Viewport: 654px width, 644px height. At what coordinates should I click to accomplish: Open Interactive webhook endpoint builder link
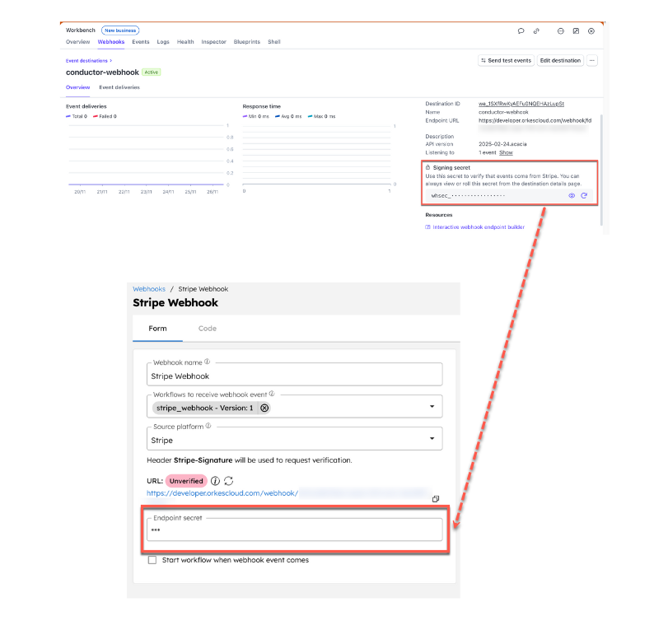point(479,227)
